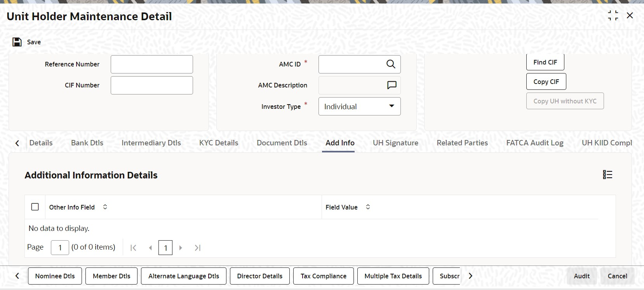Click the Save disk icon

tap(17, 42)
